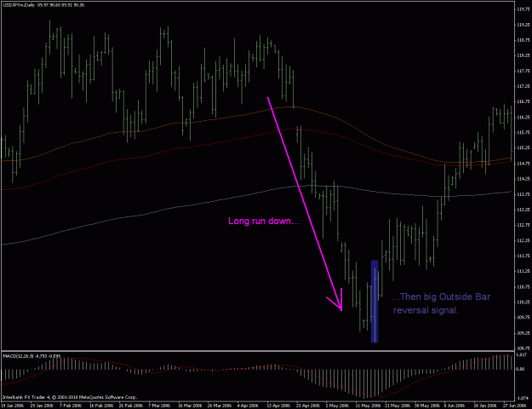Click the 23 Apr 2006 date label
The height and width of the screenshot is (409, 532).
tap(308, 406)
